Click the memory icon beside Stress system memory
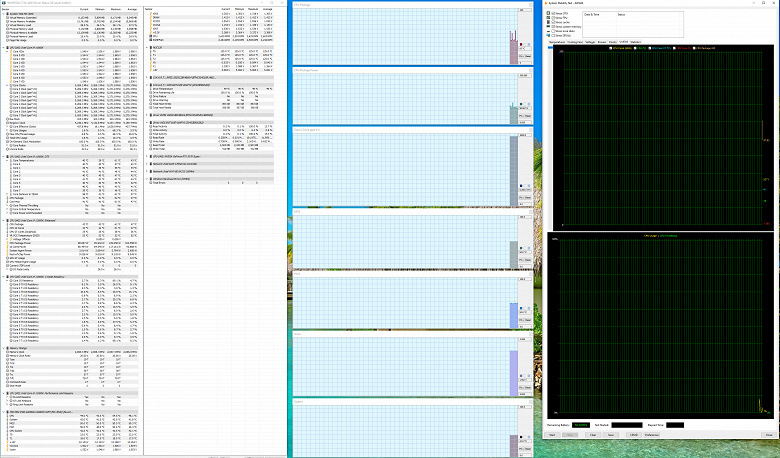 click(548, 26)
